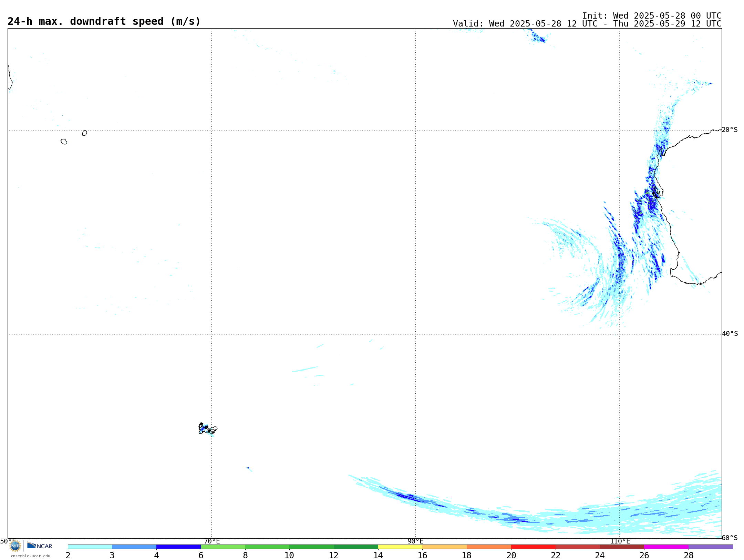The image size is (744, 560).
Task: Open the ensemble.ucar.edu link text
Action: tap(31, 556)
